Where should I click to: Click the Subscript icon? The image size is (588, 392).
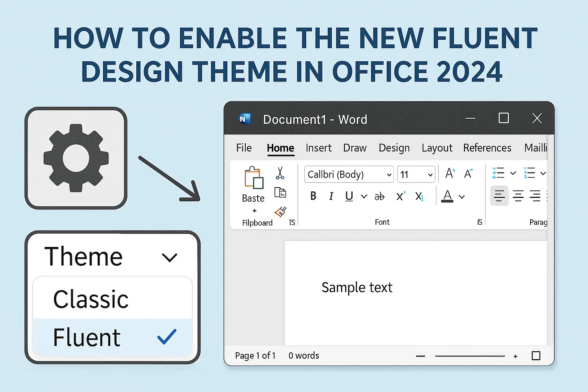420,196
